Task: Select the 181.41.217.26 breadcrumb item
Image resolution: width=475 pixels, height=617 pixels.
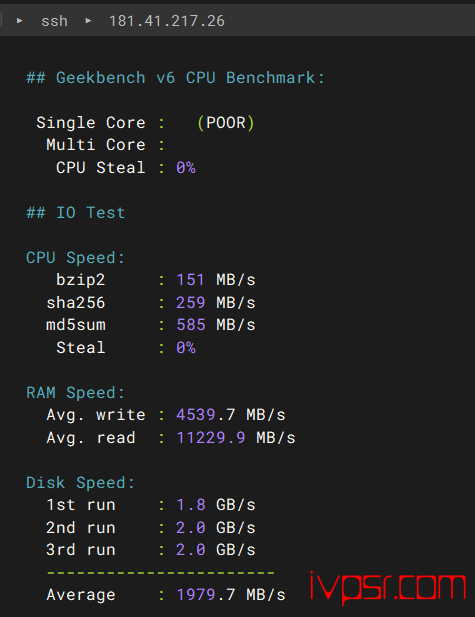Action: (x=166, y=21)
